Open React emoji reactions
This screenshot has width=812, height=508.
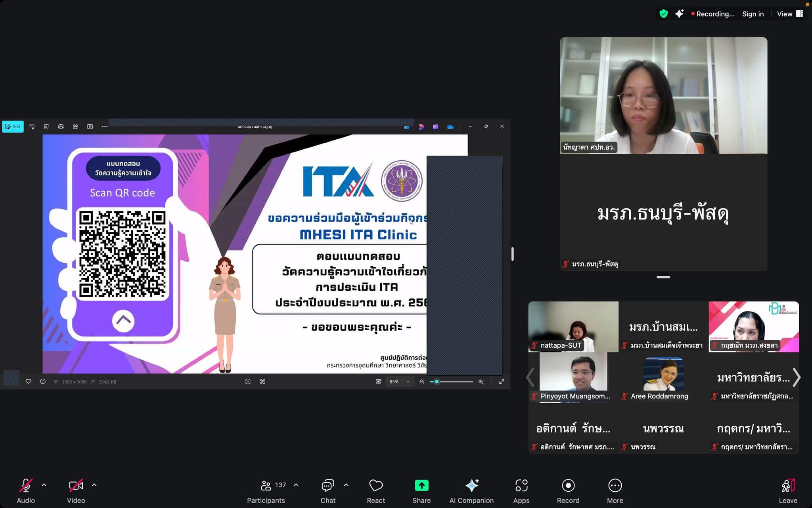(376, 491)
